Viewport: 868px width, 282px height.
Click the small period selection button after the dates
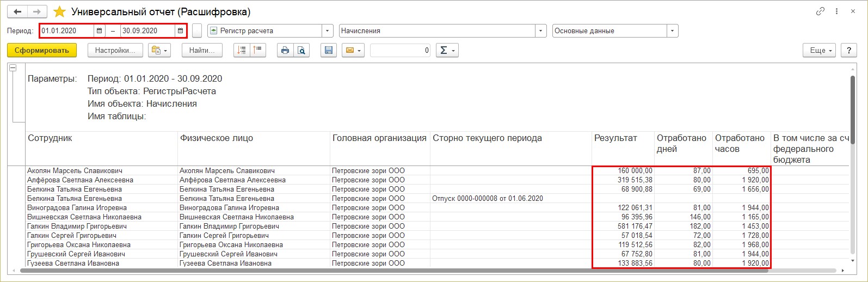(x=197, y=31)
